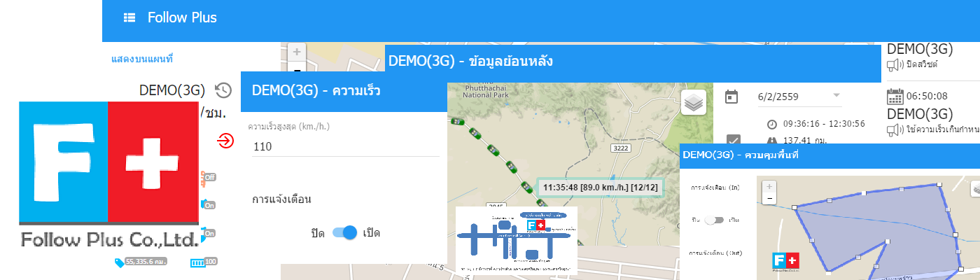Image resolution: width=980 pixels, height=280 pixels.
Task: Open map layers button on playback map
Action: click(x=693, y=102)
